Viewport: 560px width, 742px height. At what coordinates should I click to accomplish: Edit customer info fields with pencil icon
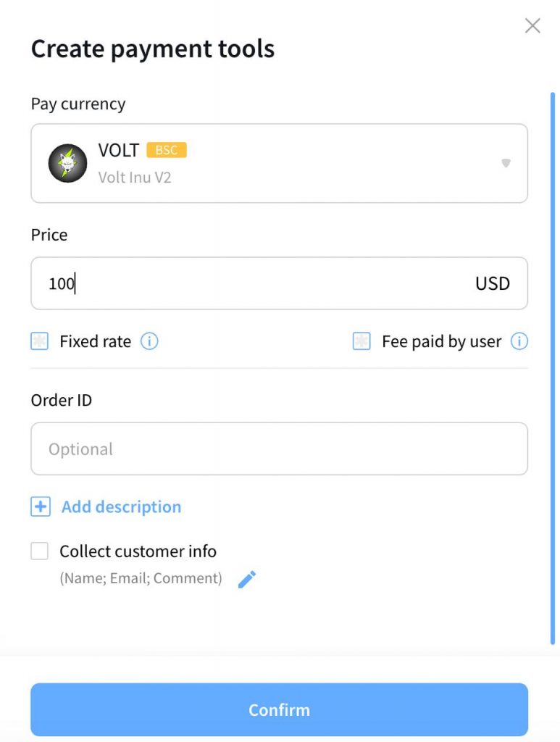(247, 579)
